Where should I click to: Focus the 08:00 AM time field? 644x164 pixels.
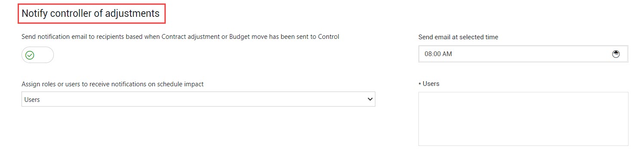click(x=523, y=54)
